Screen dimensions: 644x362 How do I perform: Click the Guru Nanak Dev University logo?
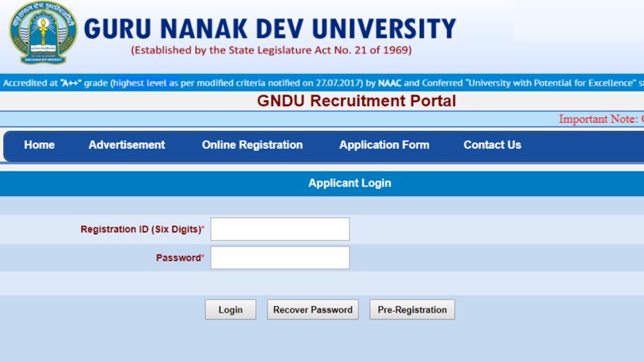pyautogui.click(x=41, y=33)
